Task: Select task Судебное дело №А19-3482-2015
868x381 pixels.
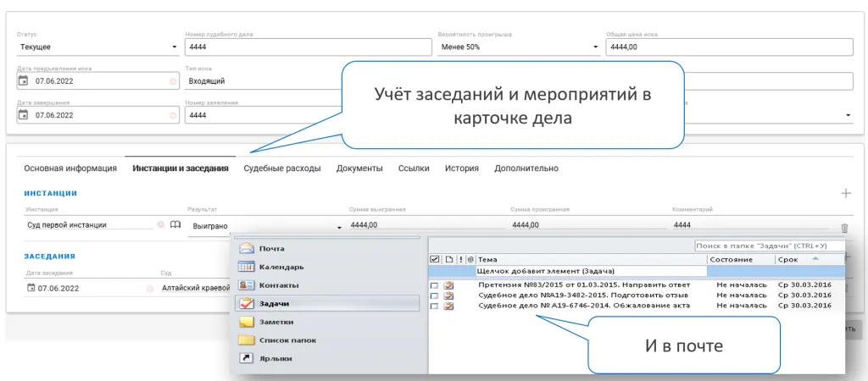Action: 583,295
